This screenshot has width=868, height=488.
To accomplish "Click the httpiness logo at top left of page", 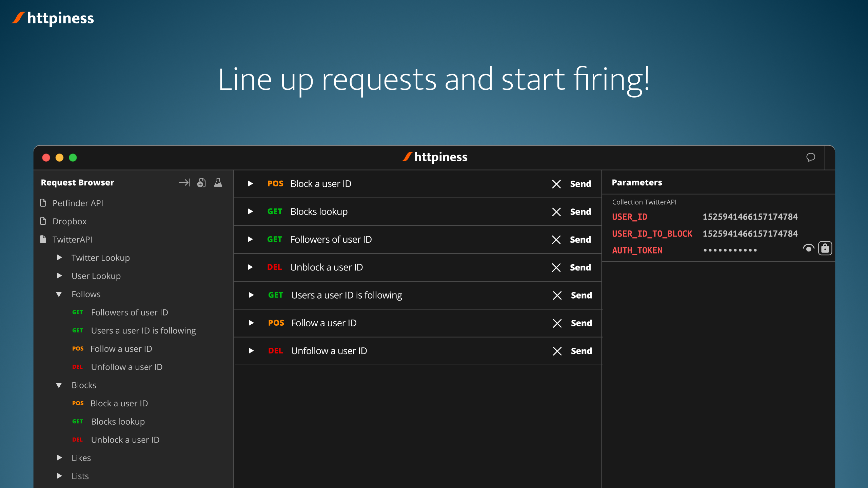I will coord(53,18).
